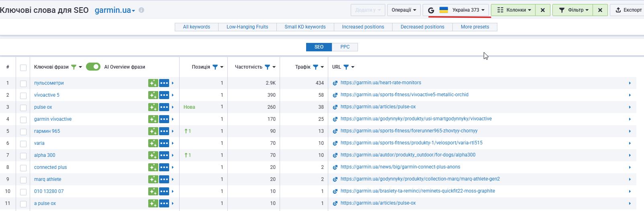Check the box for row гармин 965
This screenshot has width=644, height=211.
coord(23,132)
